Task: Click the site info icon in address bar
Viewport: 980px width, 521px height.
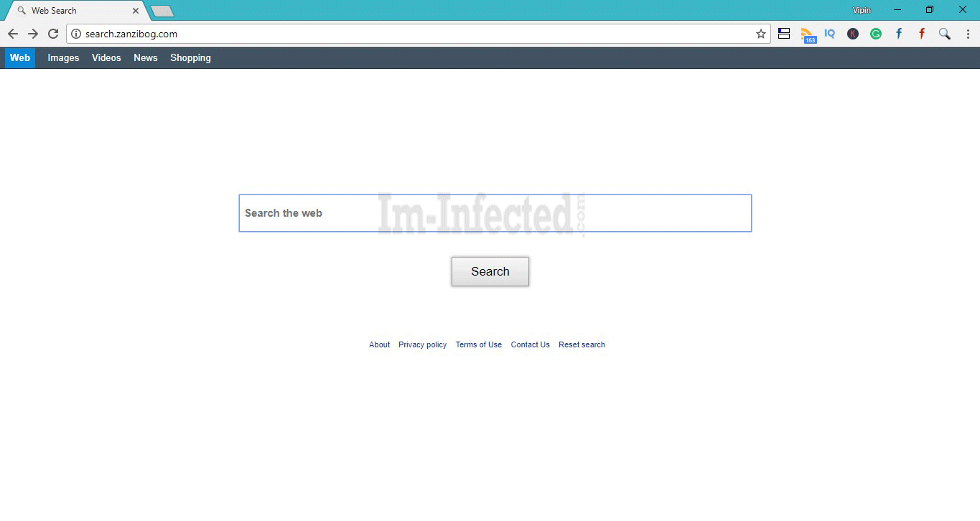Action: 75,33
